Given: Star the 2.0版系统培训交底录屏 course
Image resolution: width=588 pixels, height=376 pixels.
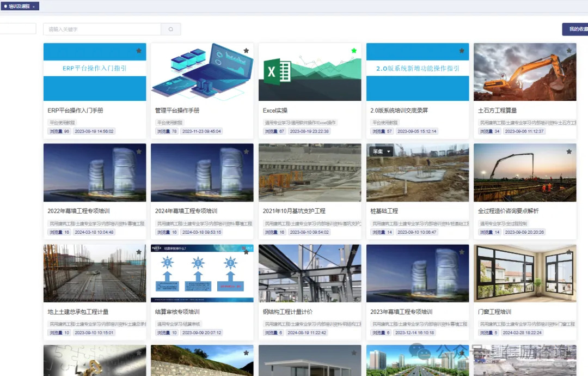Looking at the screenshot, I should [x=462, y=51].
